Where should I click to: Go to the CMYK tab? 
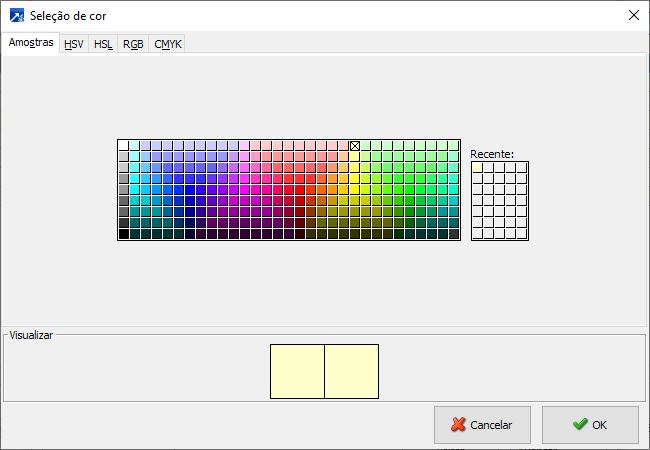pyautogui.click(x=168, y=44)
